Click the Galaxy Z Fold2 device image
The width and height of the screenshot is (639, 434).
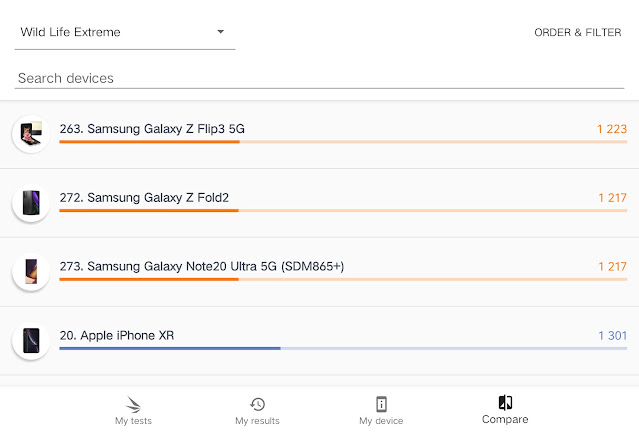point(30,203)
